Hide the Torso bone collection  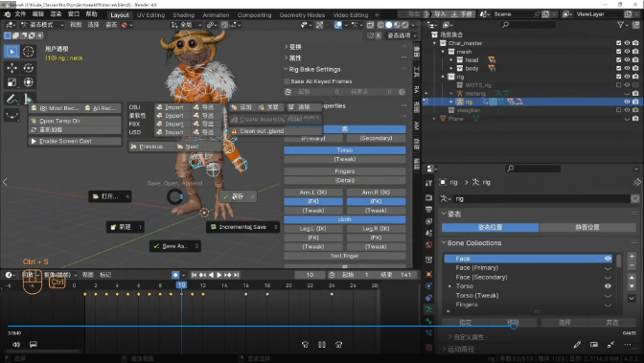point(608,286)
